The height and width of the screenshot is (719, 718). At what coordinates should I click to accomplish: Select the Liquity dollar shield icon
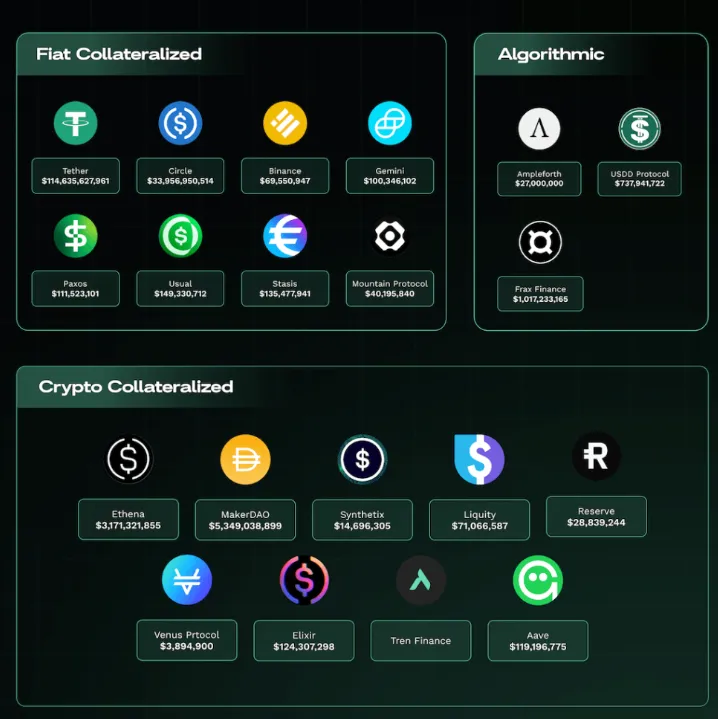[479, 459]
